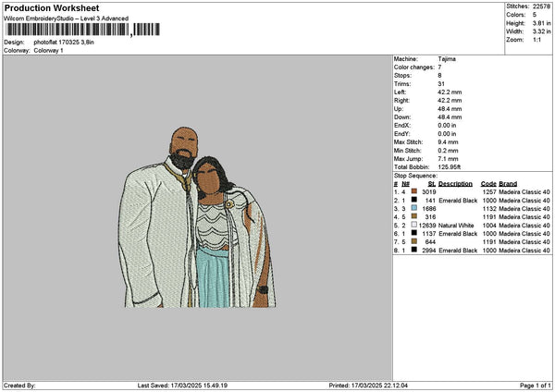Click the Machine value 'Tajima'
Image resolution: width=555 pixels, height=392 pixels.
pyautogui.click(x=447, y=59)
